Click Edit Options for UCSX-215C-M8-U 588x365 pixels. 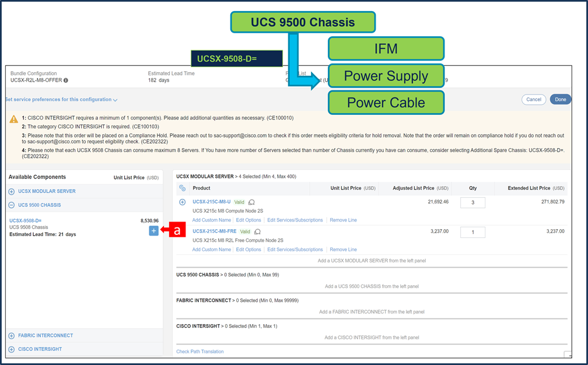249,220
